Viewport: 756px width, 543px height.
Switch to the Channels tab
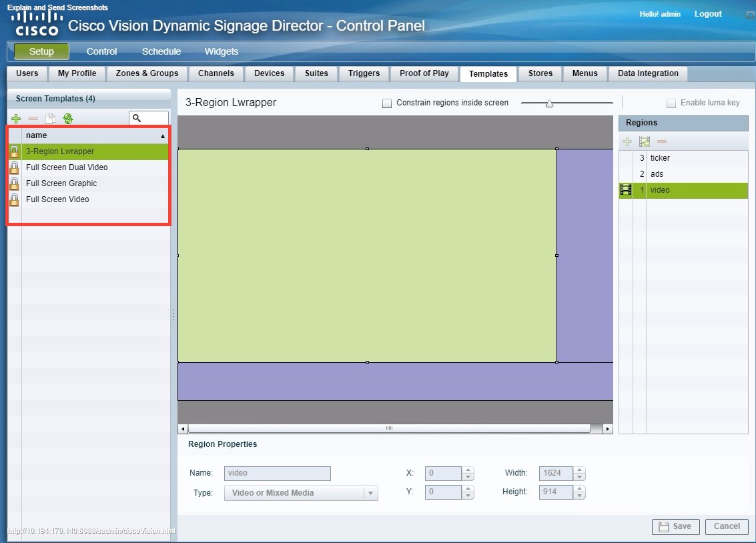pyautogui.click(x=216, y=73)
